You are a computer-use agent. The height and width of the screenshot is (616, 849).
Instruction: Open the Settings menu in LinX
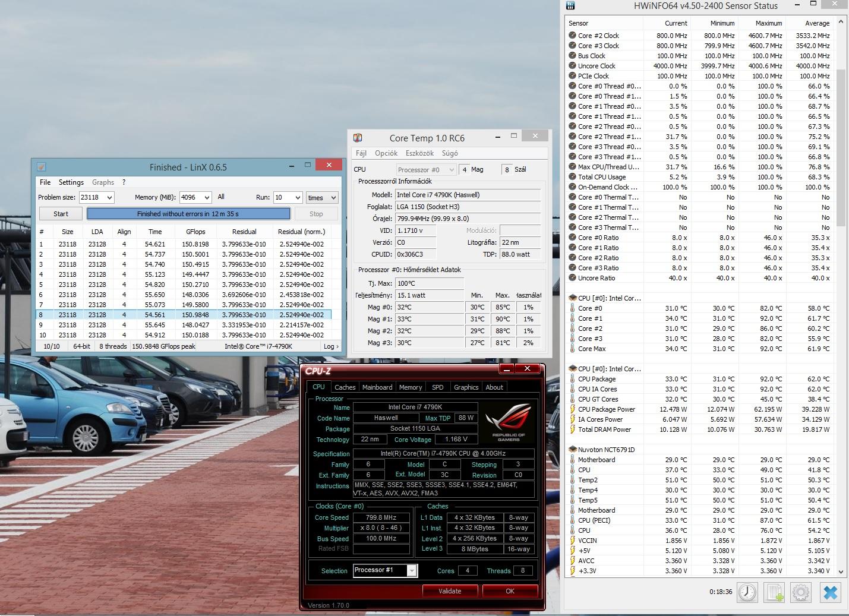coord(71,182)
